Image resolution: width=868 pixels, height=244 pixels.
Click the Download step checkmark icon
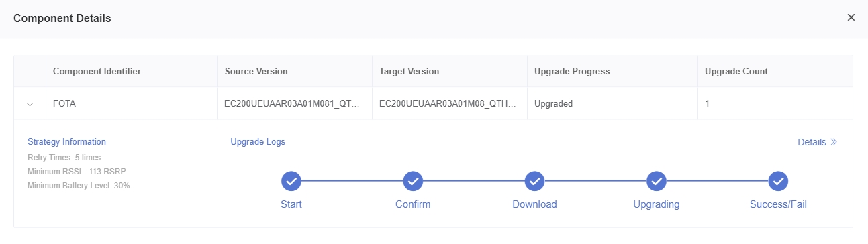(x=534, y=181)
